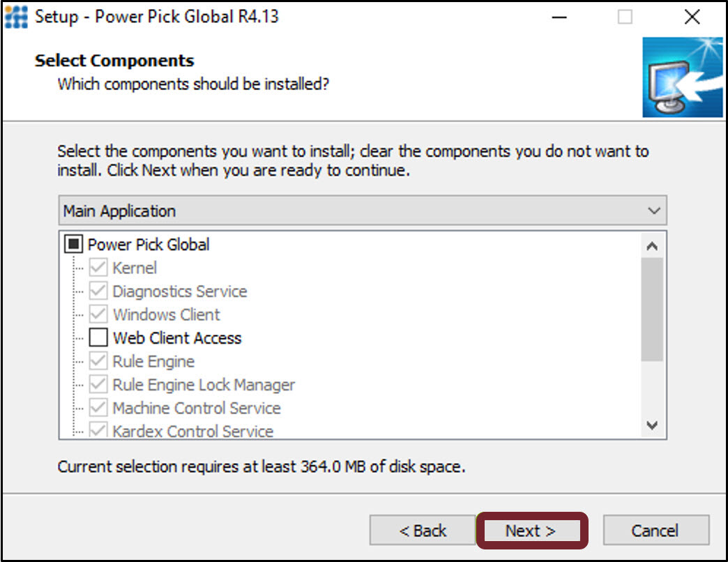Uncheck the Rule Engine Lock Manager component
This screenshot has width=728, height=562.
[98, 384]
